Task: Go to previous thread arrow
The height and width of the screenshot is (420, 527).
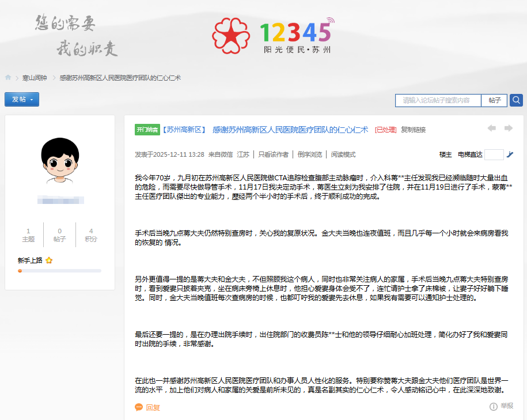Action: 491,128
